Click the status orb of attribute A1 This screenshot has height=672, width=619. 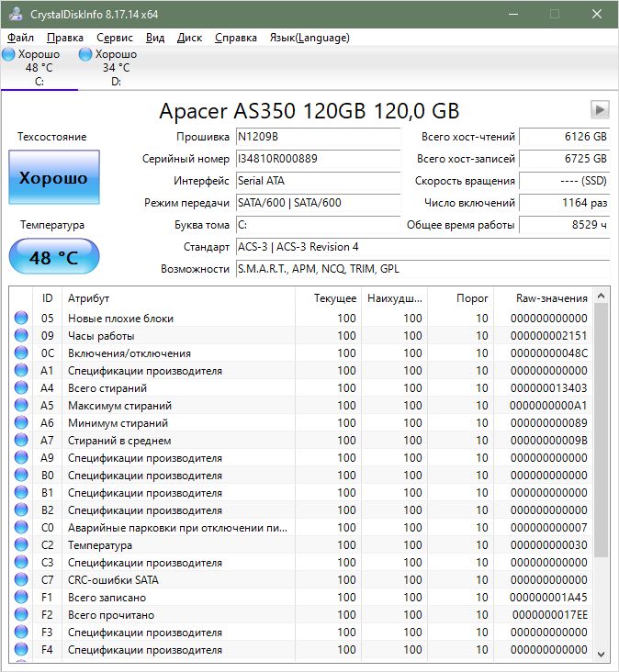point(21,370)
